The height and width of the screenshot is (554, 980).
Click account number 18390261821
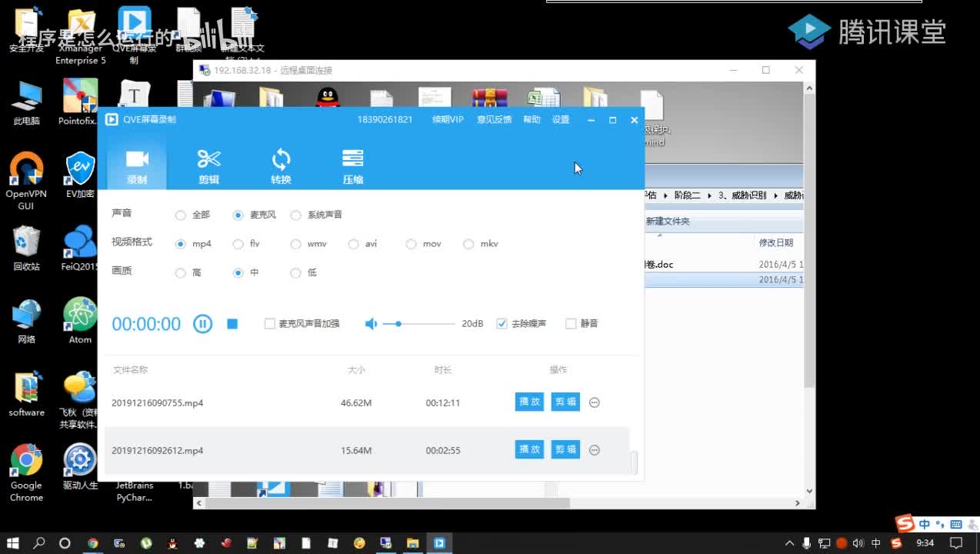pos(385,120)
